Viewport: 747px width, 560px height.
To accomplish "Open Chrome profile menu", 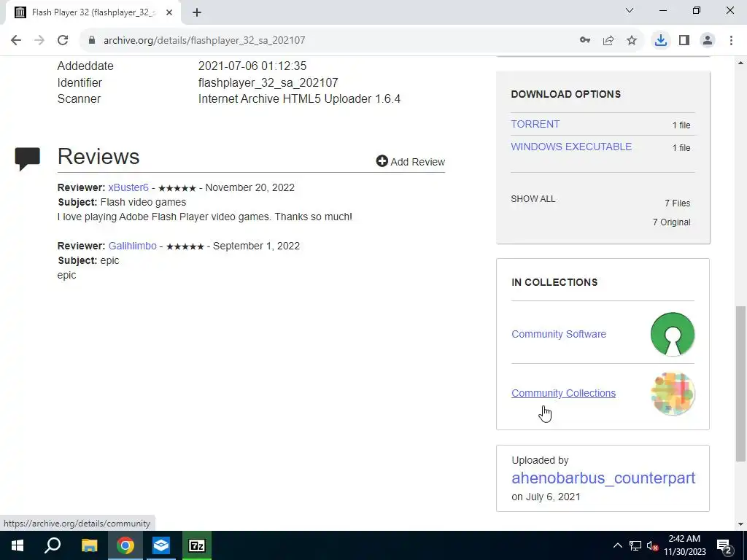I will pos(708,41).
